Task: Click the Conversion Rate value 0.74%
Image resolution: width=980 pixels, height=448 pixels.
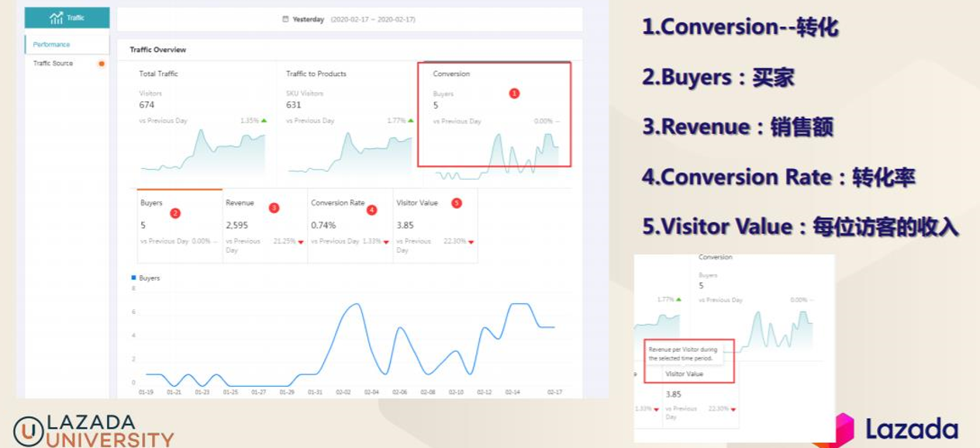Action: coord(323,225)
